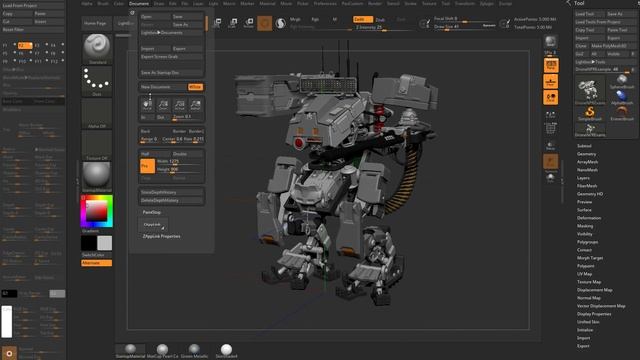Viewport: 640px width, 360px height.
Task: Toggle the Zsub mode
Action: 380,19
